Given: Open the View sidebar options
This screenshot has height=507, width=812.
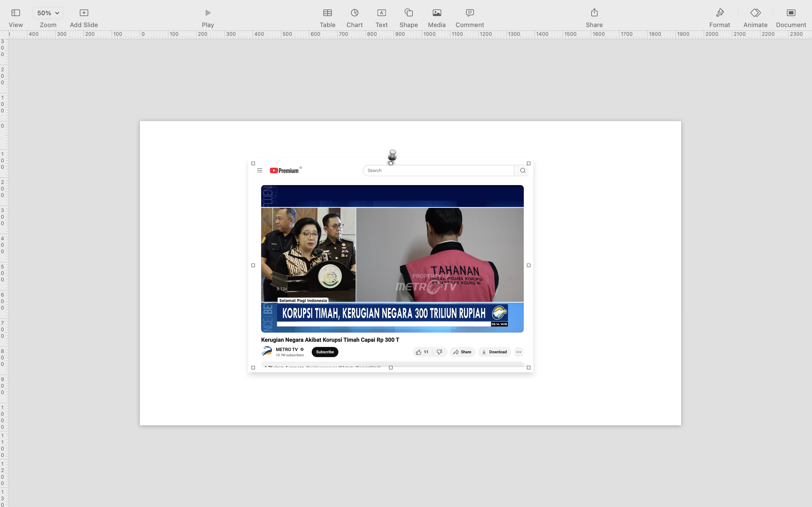Looking at the screenshot, I should pyautogui.click(x=16, y=13).
